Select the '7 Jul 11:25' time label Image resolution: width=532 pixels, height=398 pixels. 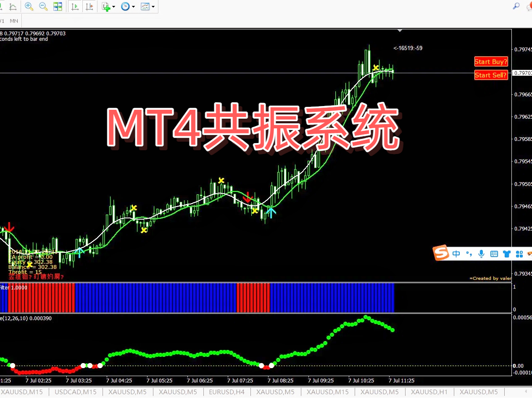(401, 380)
